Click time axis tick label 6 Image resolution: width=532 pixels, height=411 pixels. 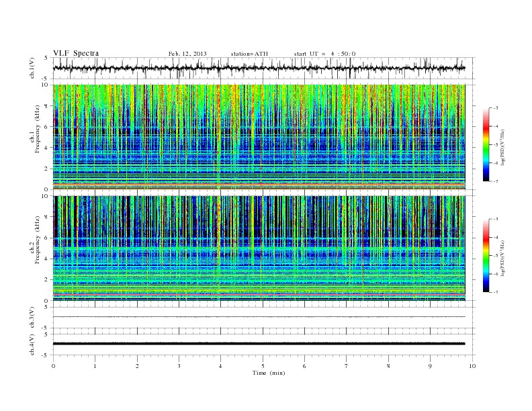click(x=304, y=366)
